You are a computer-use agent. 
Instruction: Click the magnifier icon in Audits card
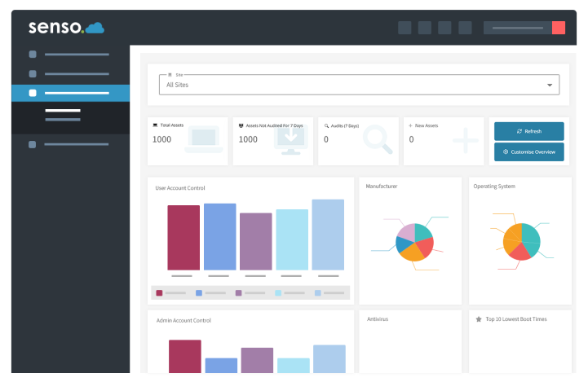(378, 139)
